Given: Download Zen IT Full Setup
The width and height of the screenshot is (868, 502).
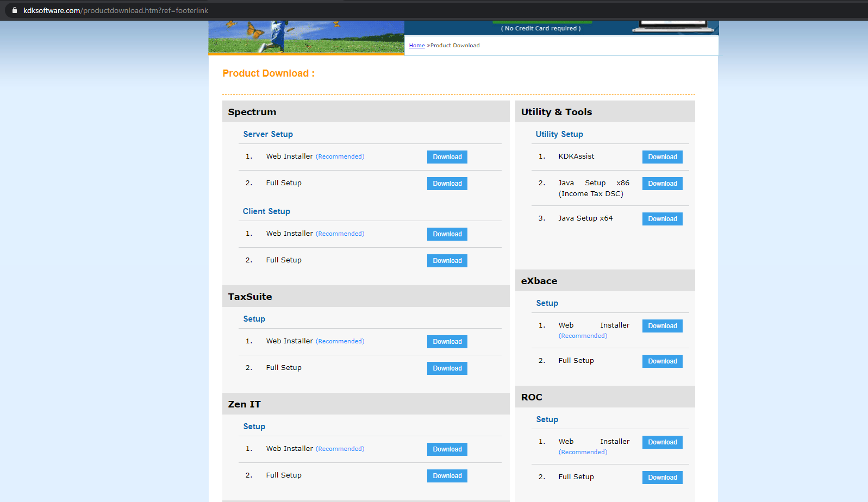Looking at the screenshot, I should pyautogui.click(x=447, y=476).
